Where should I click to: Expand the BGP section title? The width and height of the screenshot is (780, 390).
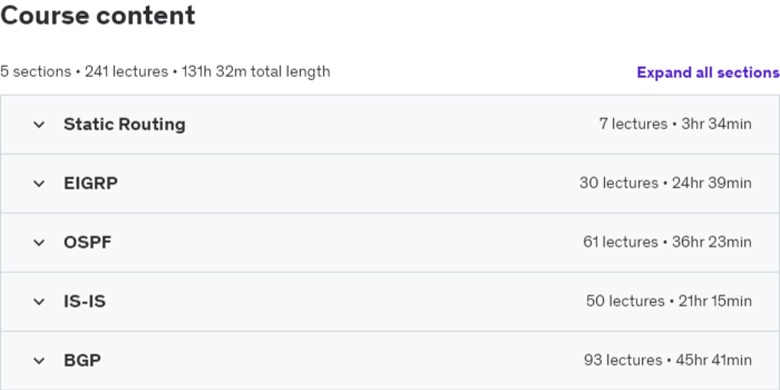click(x=82, y=361)
